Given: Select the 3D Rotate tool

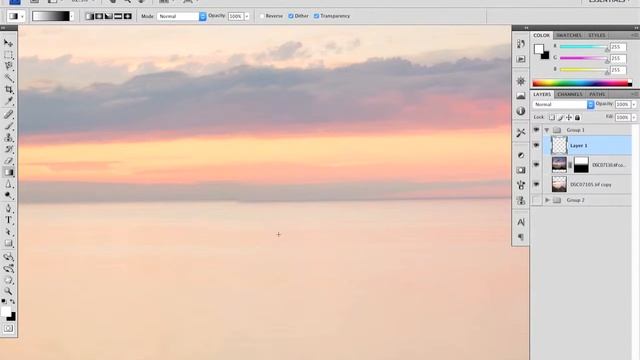Looking at the screenshot, I should pos(8,257).
